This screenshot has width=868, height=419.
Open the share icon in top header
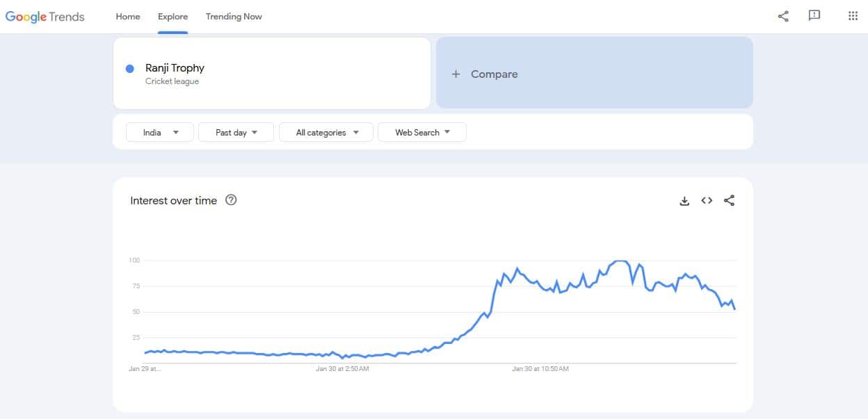pyautogui.click(x=783, y=16)
